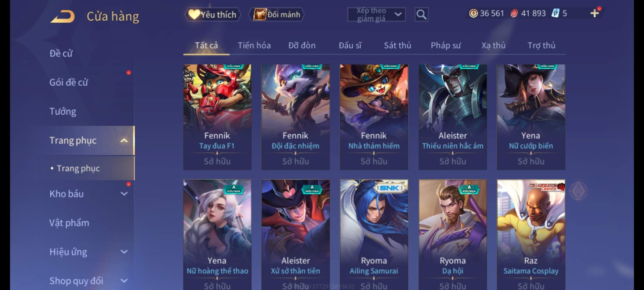
Task: Tap the red ruby currency icon
Action: [x=514, y=13]
